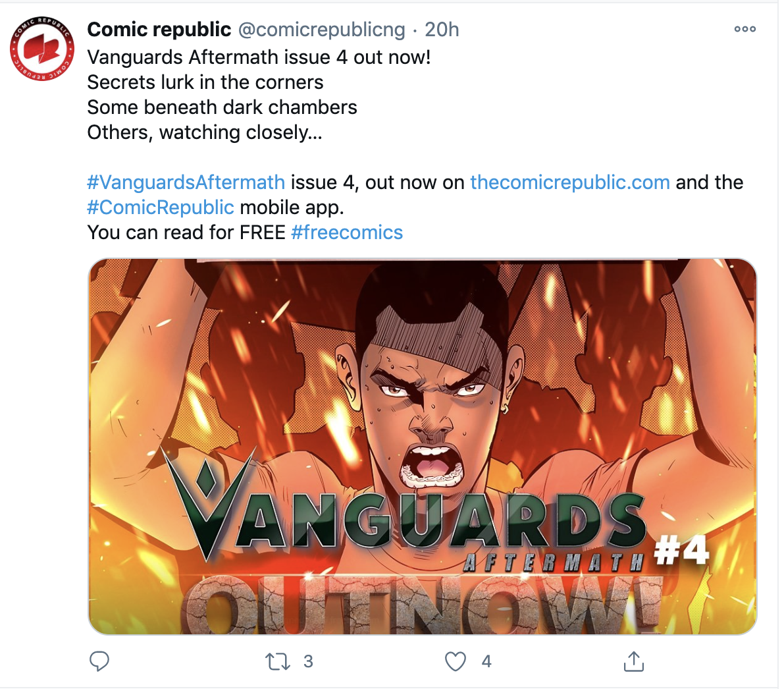Retweet using the retweet arrows icon
This screenshot has width=784, height=689.
point(277,661)
